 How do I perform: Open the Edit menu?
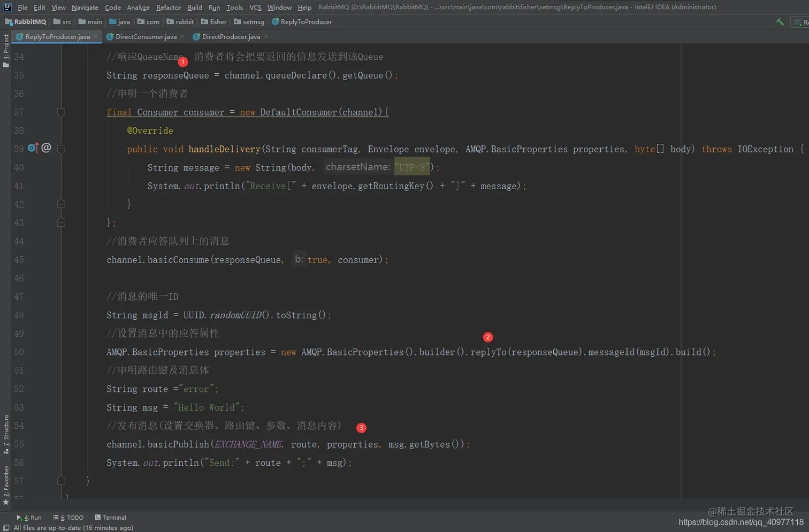click(x=40, y=7)
